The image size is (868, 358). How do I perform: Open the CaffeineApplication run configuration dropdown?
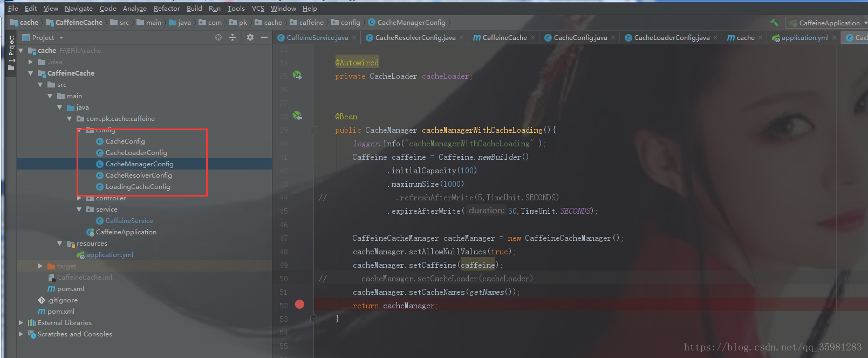(825, 23)
